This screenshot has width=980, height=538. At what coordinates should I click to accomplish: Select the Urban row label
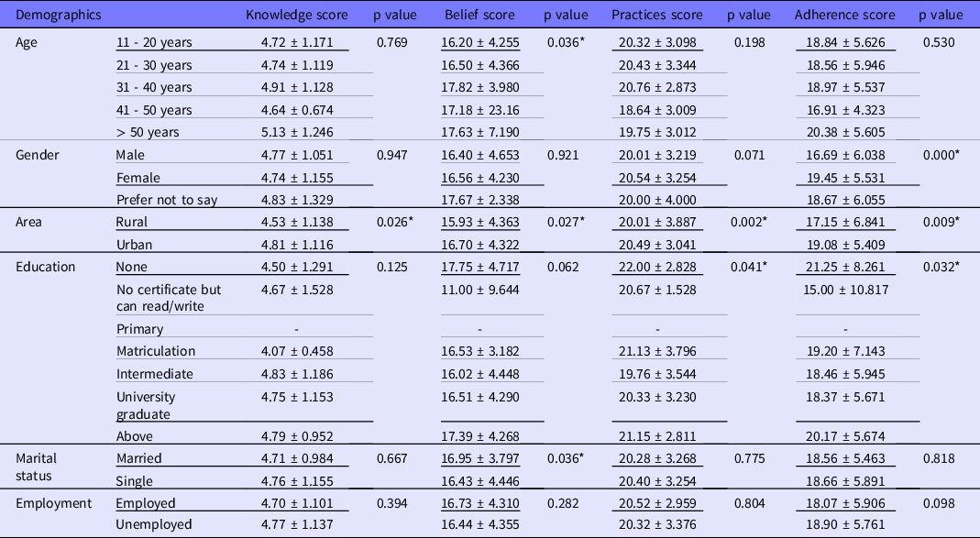coord(136,245)
